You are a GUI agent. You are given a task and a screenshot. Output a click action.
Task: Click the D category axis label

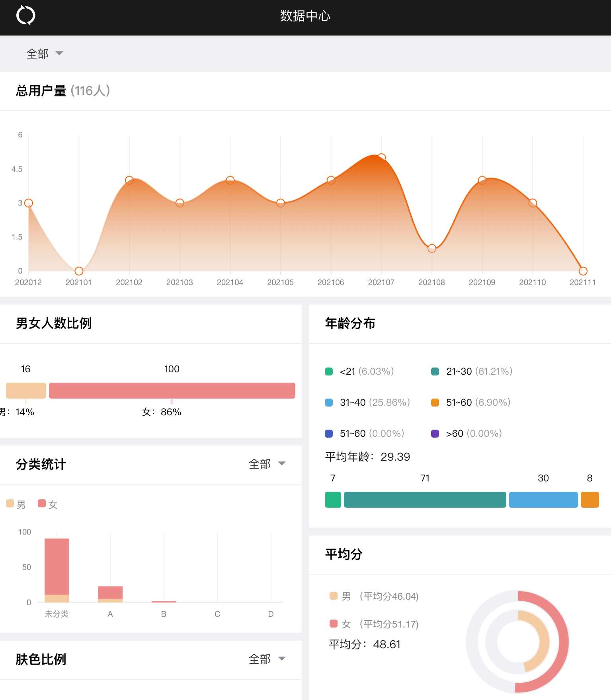[271, 614]
